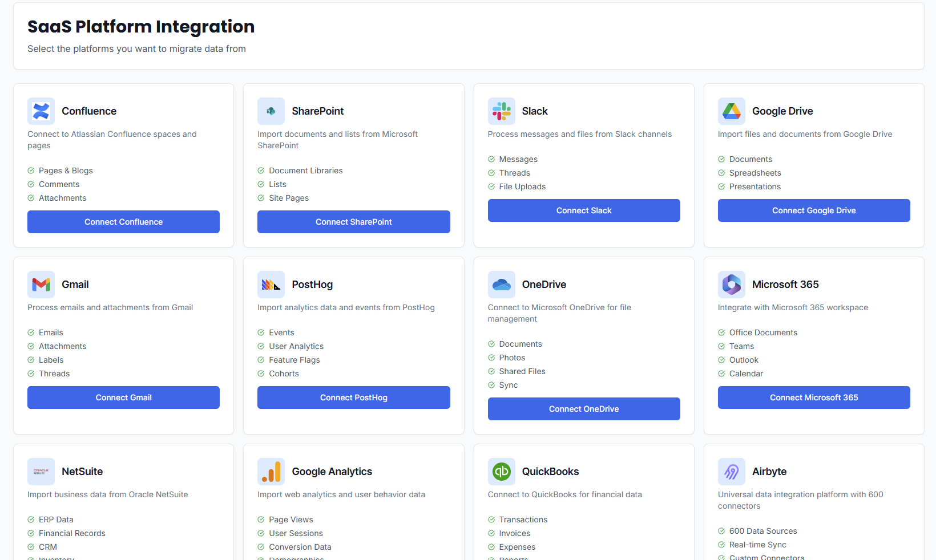Screen dimensions: 936x560
Task: Click 'Calendar' in Microsoft 365 card
Action: pos(746,374)
